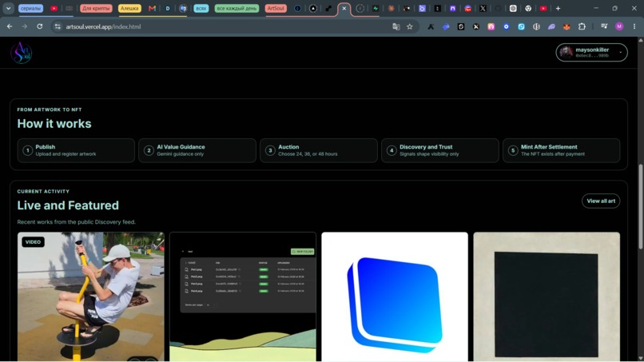
Task: Click the translate page icon
Action: [x=396, y=26]
